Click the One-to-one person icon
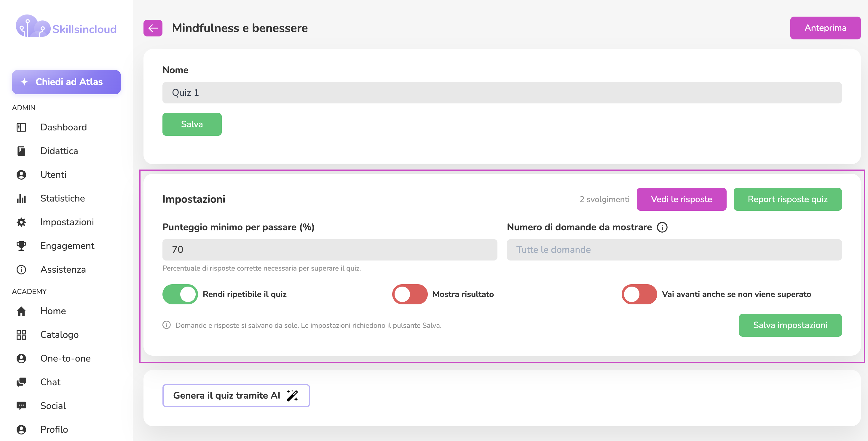This screenshot has width=868, height=441. pyautogui.click(x=21, y=358)
